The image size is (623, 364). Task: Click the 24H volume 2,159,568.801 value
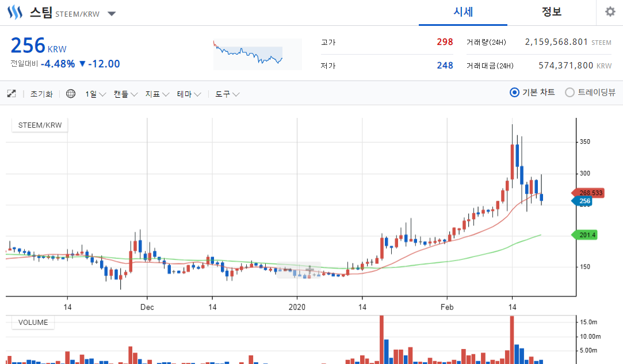(556, 42)
